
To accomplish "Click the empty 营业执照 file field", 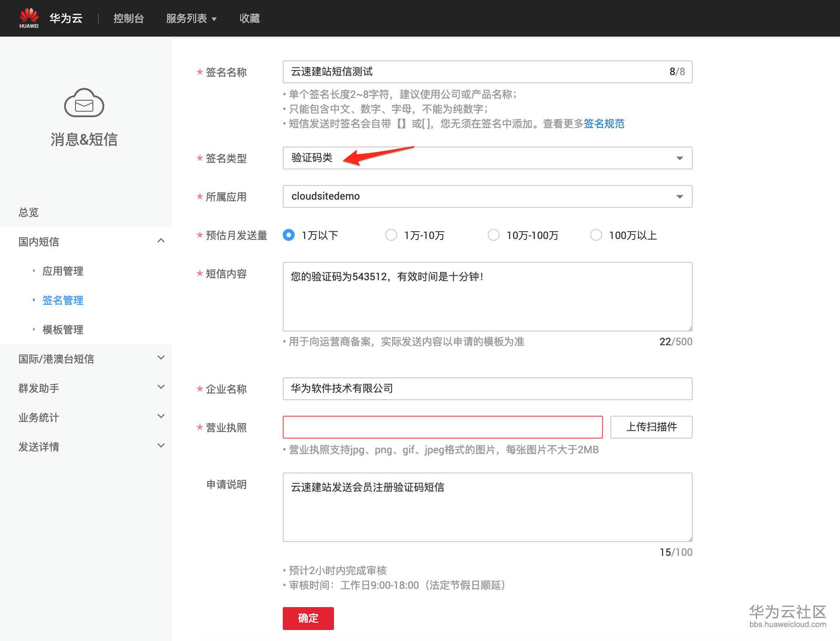I will point(443,427).
